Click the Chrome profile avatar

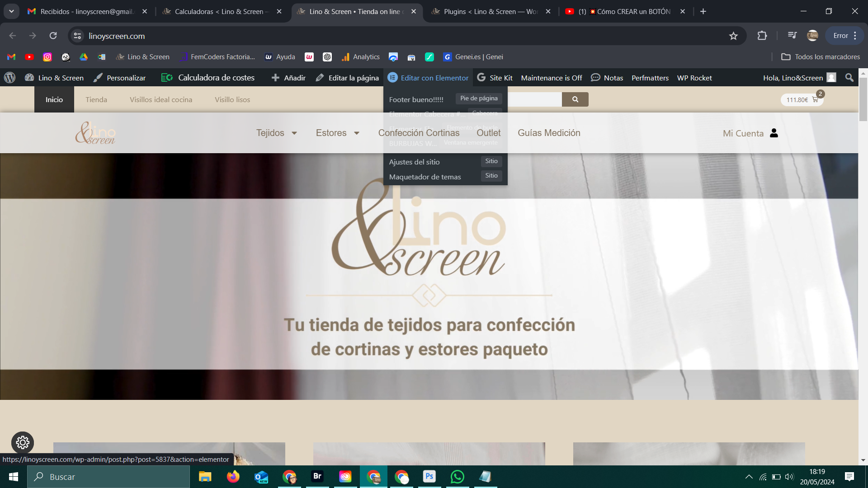(x=812, y=36)
